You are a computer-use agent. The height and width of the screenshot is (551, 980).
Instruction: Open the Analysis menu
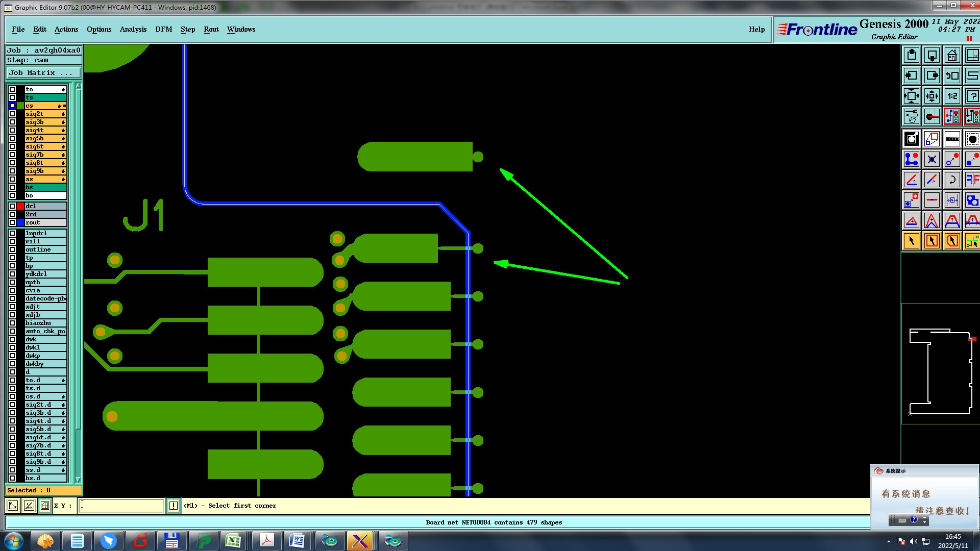click(133, 29)
